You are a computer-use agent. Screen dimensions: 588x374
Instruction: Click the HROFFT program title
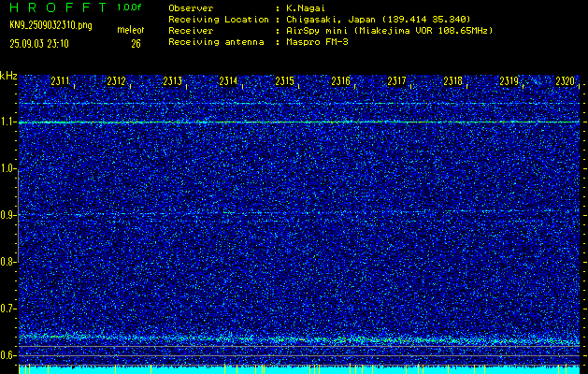pyautogui.click(x=58, y=7)
